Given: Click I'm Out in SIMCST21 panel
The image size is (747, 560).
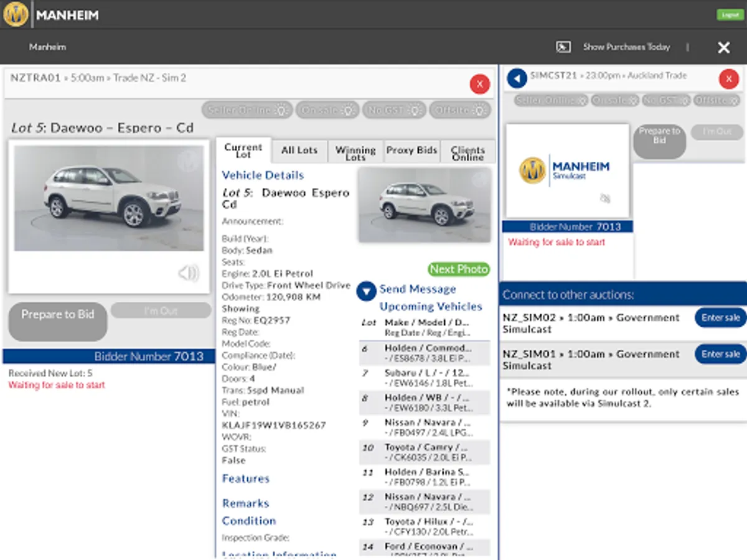Looking at the screenshot, I should click(717, 132).
